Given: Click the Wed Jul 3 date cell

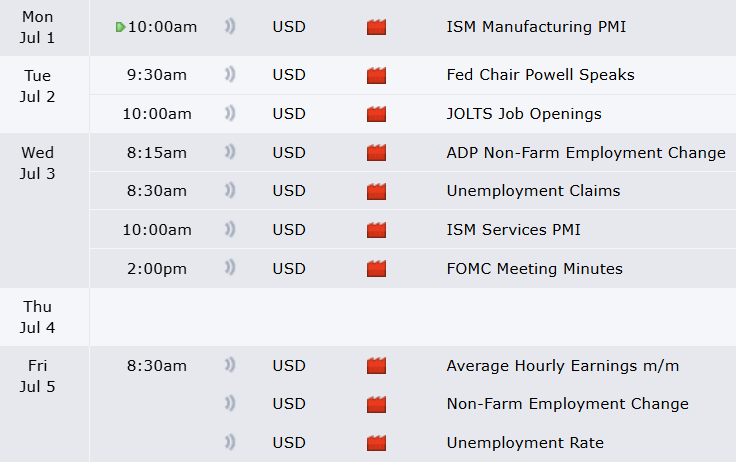Looking at the screenshot, I should (x=37, y=163).
